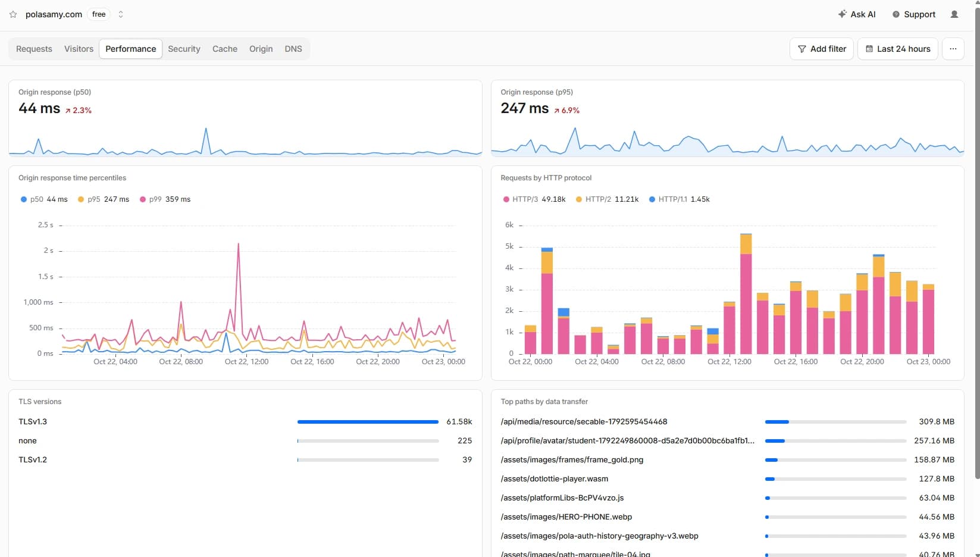Click the Add filter button
The image size is (980, 557).
822,49
